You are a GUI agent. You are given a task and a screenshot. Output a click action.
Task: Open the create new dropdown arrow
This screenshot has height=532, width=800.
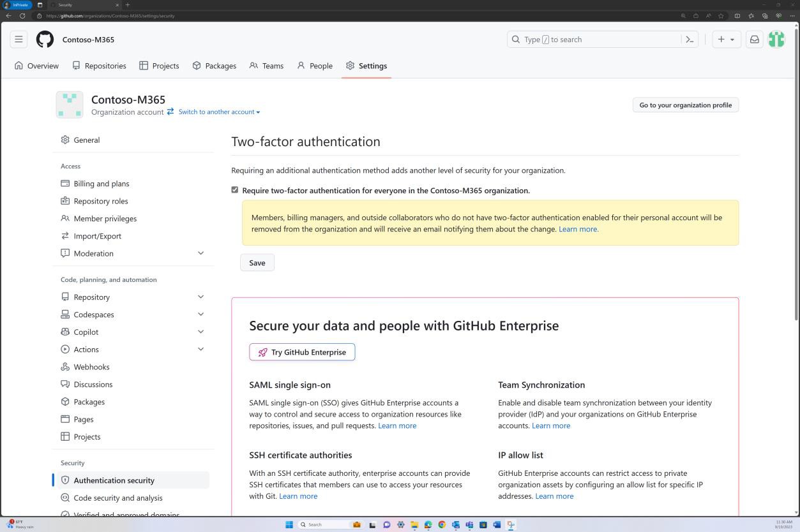coord(732,39)
